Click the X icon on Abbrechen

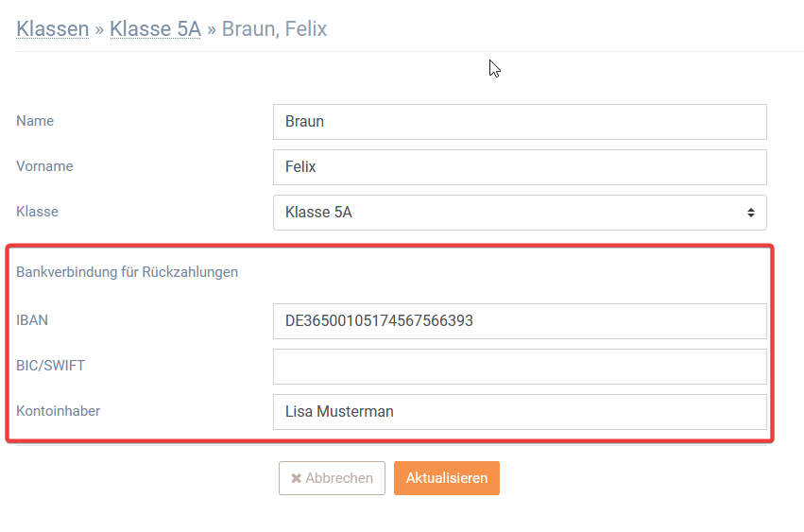[296, 478]
